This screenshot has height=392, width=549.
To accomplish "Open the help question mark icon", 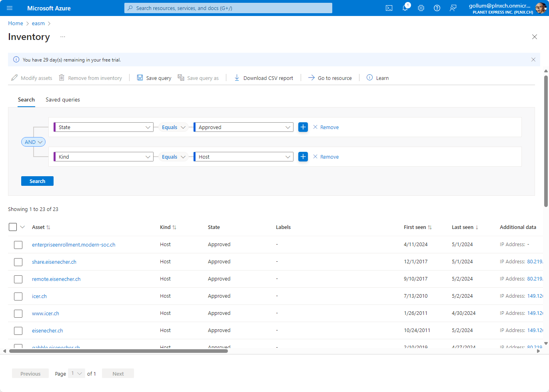I will point(437,8).
